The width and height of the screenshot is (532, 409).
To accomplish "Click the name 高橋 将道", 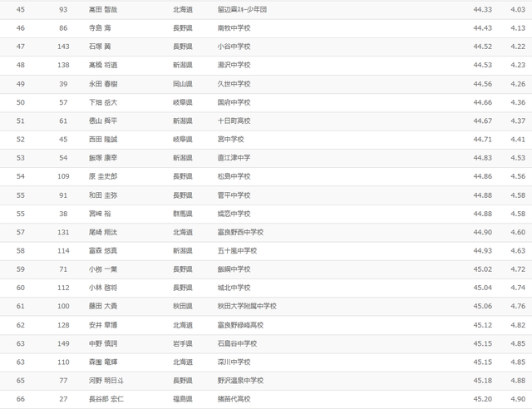I will 103,65.
